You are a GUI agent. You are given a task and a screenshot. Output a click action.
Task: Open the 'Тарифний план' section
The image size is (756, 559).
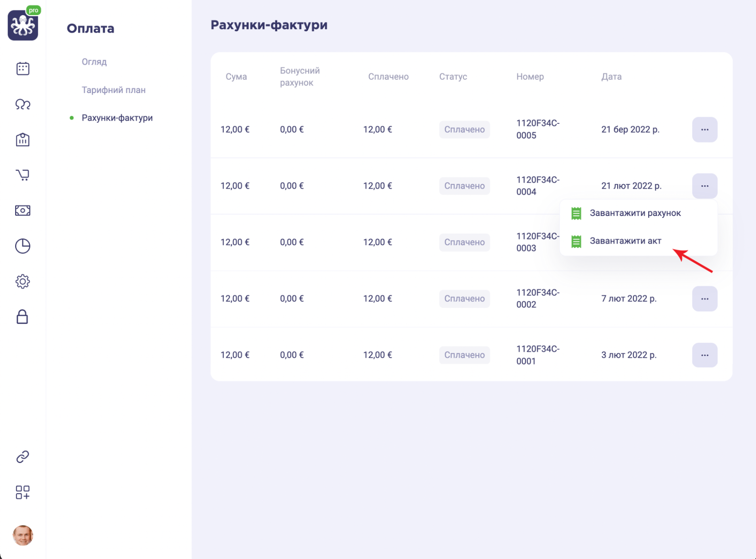coord(113,90)
